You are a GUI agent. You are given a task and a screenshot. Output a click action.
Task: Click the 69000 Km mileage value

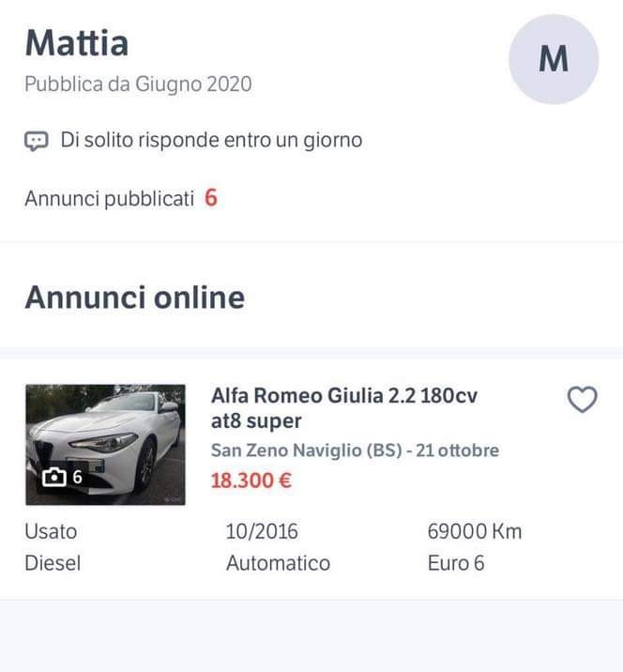tap(474, 531)
